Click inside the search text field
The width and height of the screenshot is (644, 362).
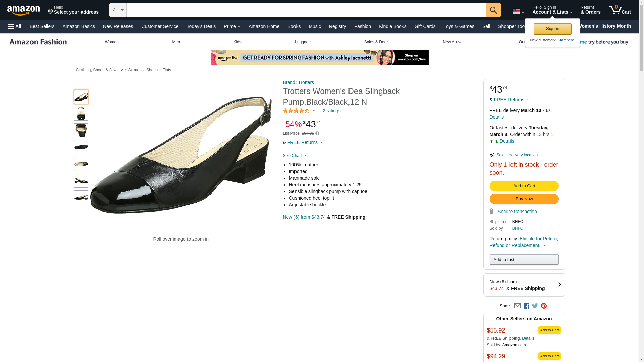pos(306,10)
